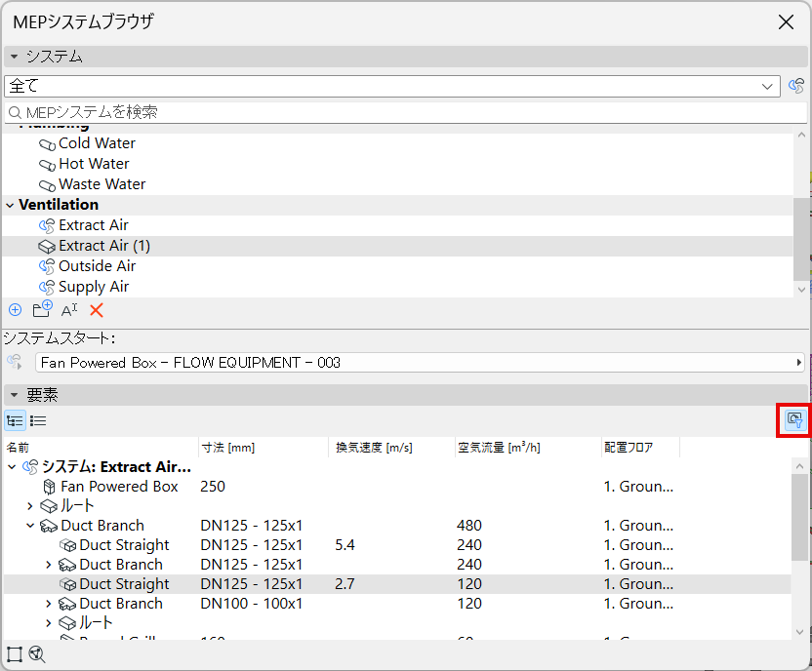Viewport: 812px width, 671px height.
Task: Open the Fan Powered Box system start dropdown
Action: coord(420,362)
